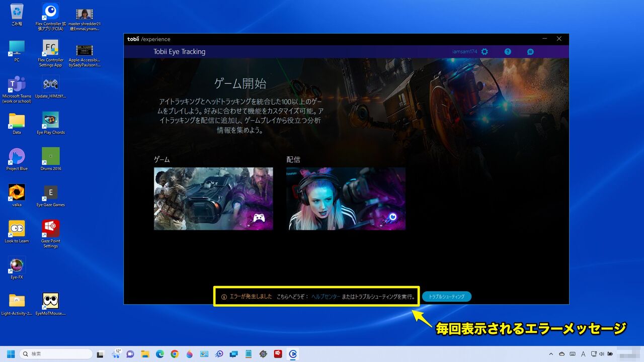
Task: Open the Windows Start menu
Action: (11, 354)
